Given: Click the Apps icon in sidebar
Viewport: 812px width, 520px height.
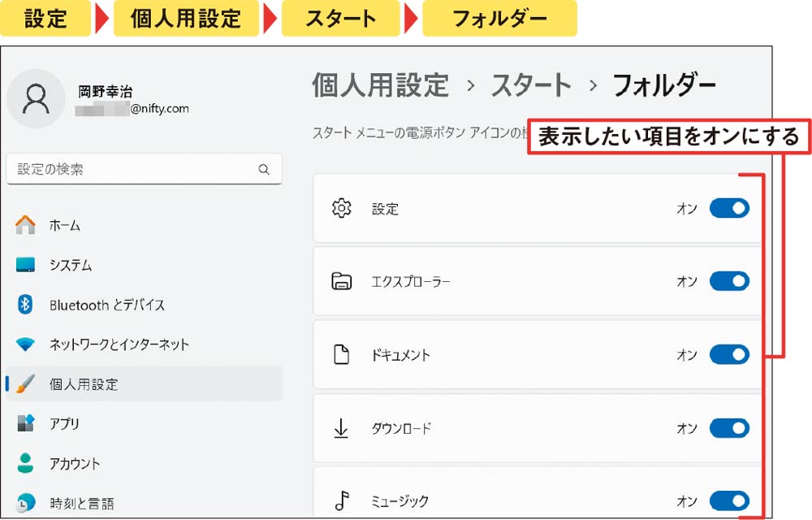Looking at the screenshot, I should click(25, 423).
